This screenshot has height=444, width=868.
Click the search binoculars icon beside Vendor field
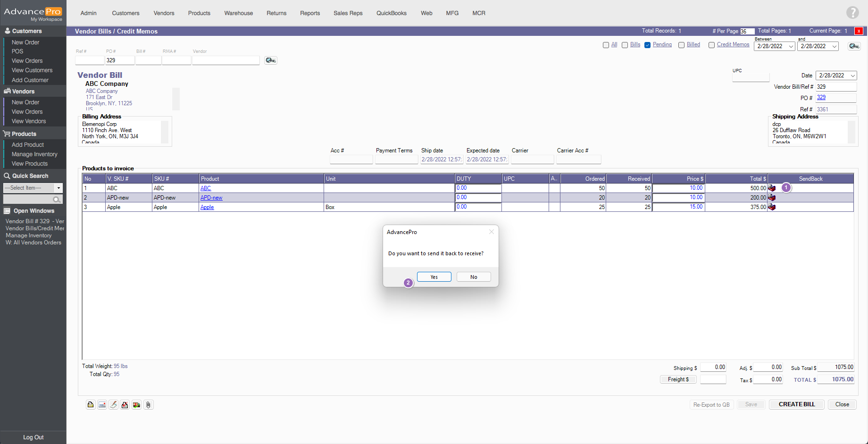pos(270,60)
